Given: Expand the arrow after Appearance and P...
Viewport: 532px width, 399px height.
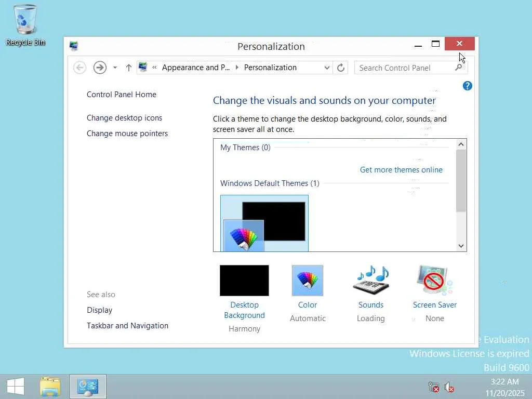Looking at the screenshot, I should point(237,68).
